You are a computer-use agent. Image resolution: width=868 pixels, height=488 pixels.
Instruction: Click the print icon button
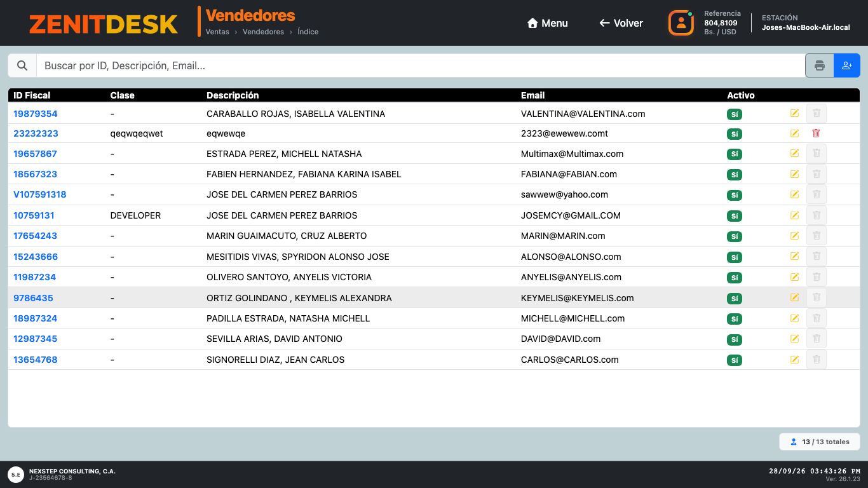820,65
